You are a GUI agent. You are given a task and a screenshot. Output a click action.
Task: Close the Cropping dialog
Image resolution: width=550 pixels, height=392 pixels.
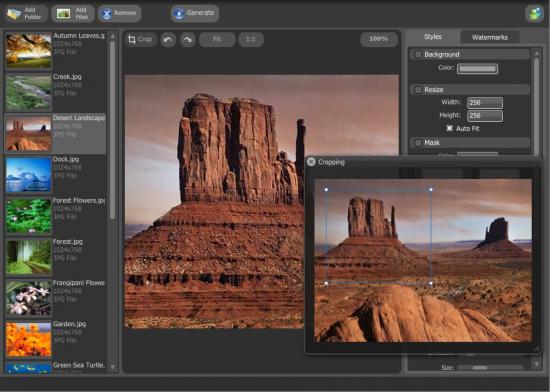[x=311, y=162]
